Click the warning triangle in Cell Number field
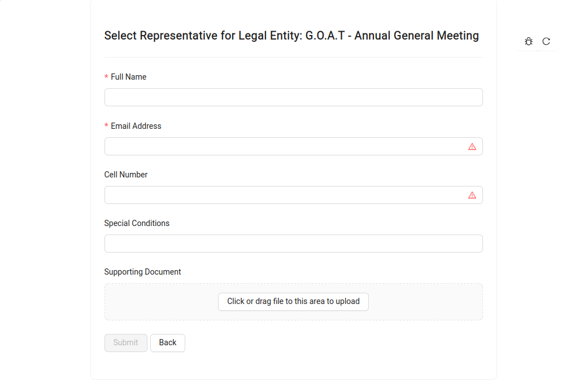Screen dimensions: 588x382 [x=472, y=195]
